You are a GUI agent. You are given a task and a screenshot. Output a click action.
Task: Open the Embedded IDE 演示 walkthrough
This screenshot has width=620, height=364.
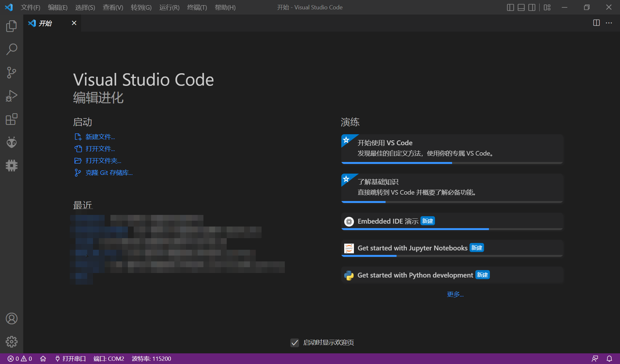tap(452, 221)
